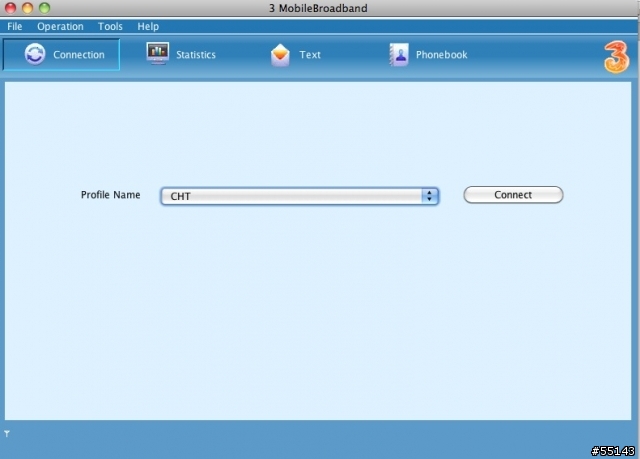Click the orange 3 brand logo
Image resolution: width=640 pixels, height=459 pixels.
pyautogui.click(x=616, y=57)
